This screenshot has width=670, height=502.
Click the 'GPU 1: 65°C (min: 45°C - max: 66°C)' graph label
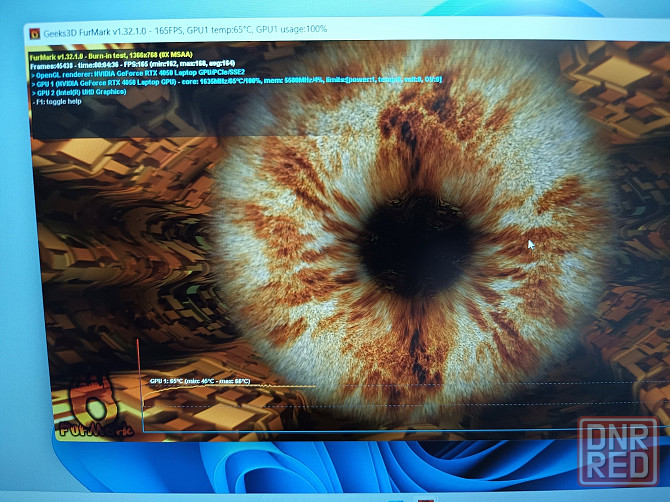click(200, 381)
